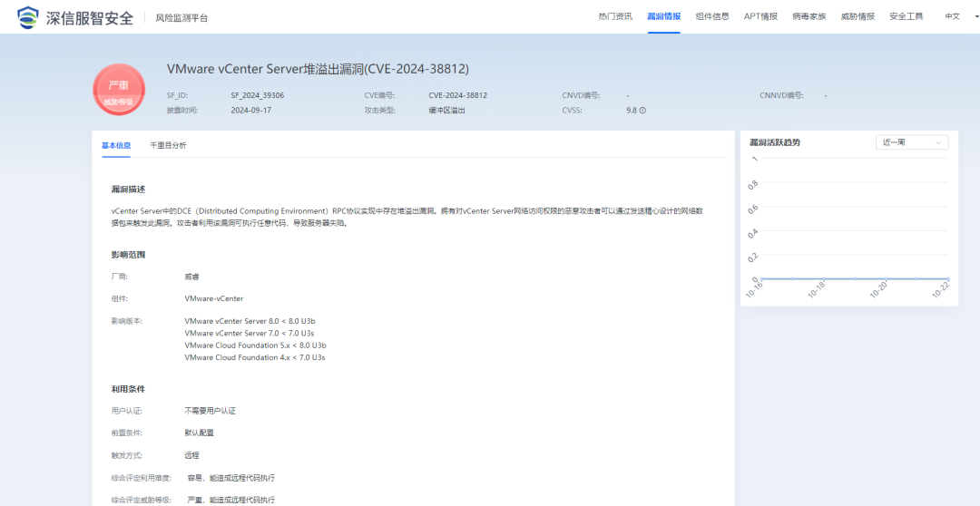Click the red 严重 threat level badge
Image resolution: width=980 pixels, height=506 pixels.
tap(119, 90)
